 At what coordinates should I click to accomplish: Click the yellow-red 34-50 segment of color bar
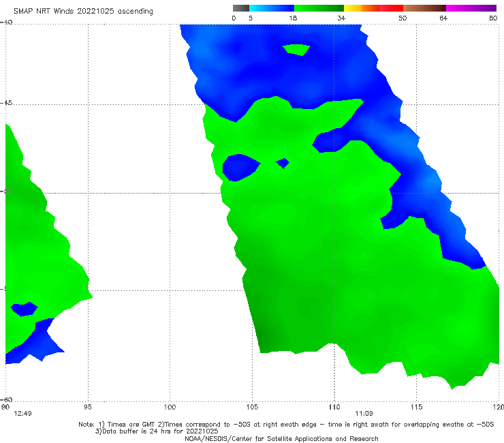[x=373, y=8]
